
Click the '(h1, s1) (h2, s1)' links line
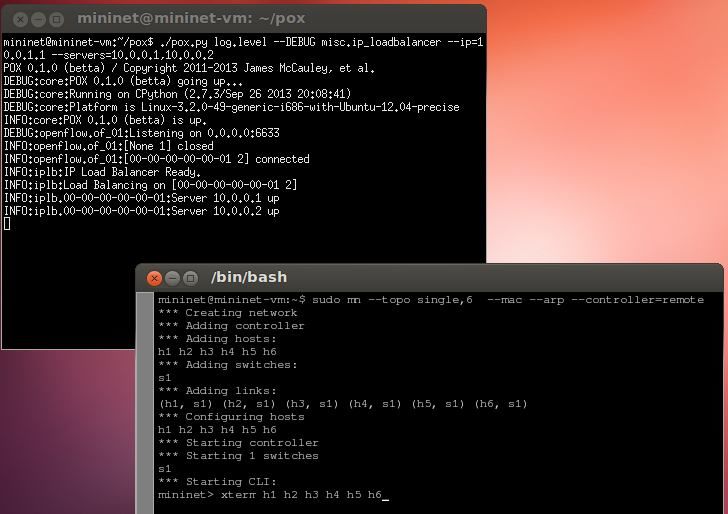coord(343,403)
